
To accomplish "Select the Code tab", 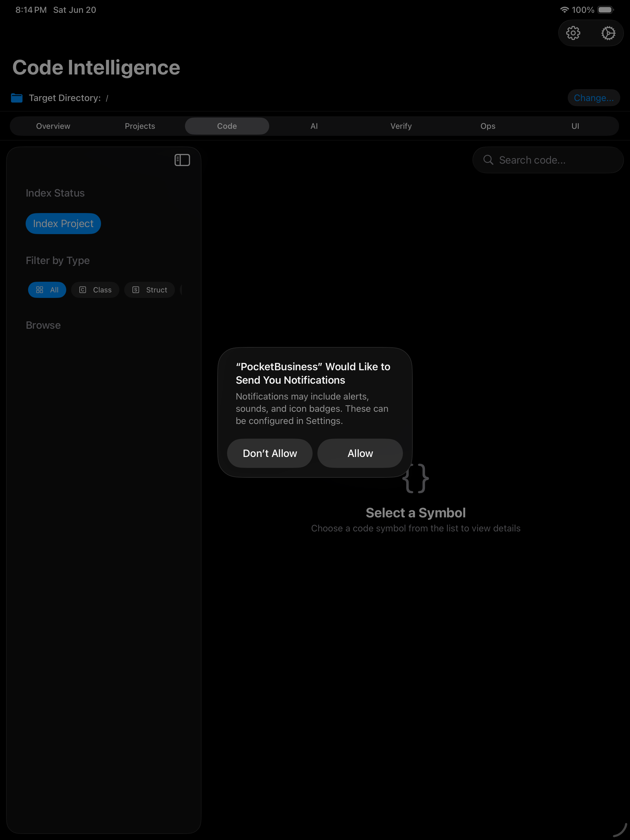I will point(227,126).
